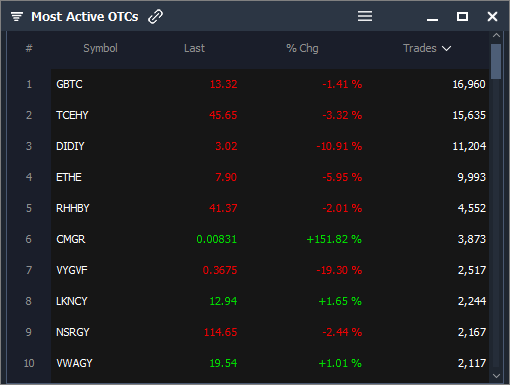The image size is (510, 385).
Task: Select the CMGR symbol row
Action: pyautogui.click(x=270, y=239)
